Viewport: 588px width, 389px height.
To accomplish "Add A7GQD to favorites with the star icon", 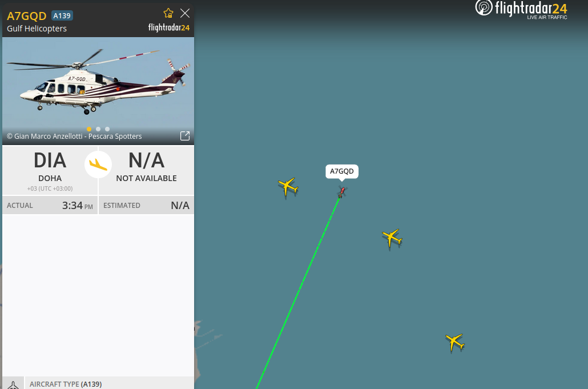I will click(x=168, y=13).
